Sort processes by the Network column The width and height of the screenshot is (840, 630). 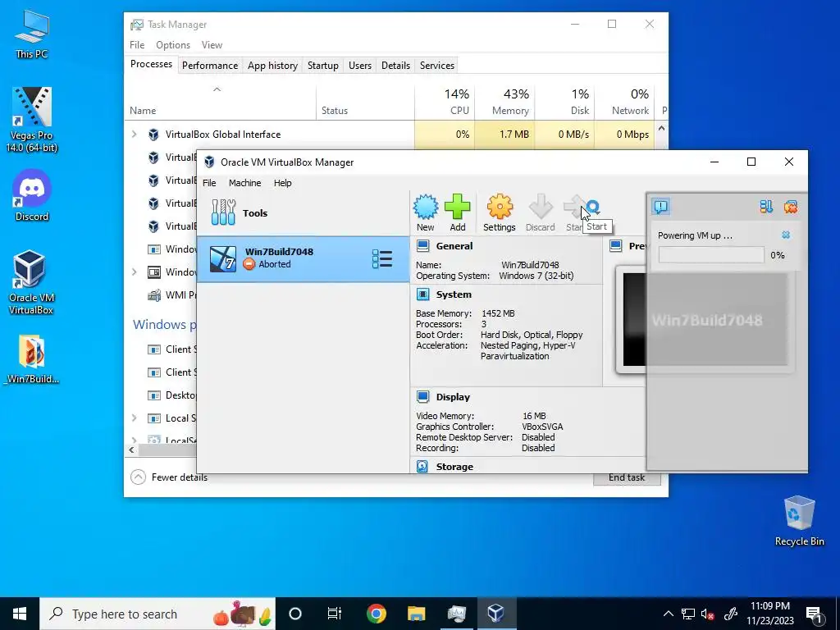pos(624,102)
